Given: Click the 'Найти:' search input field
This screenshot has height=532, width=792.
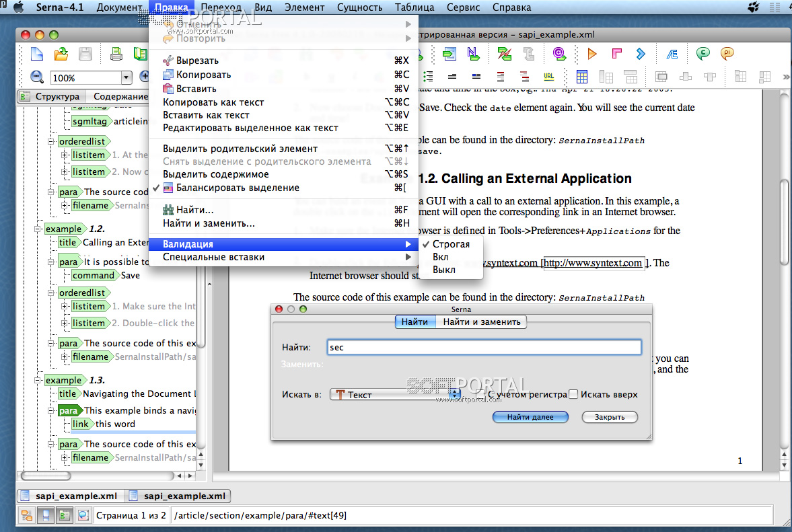Looking at the screenshot, I should click(x=484, y=347).
